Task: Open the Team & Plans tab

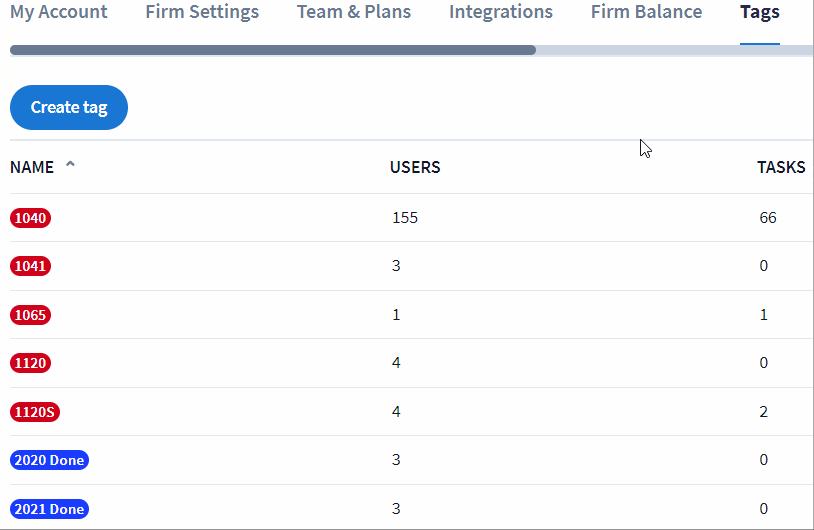Action: pos(353,13)
